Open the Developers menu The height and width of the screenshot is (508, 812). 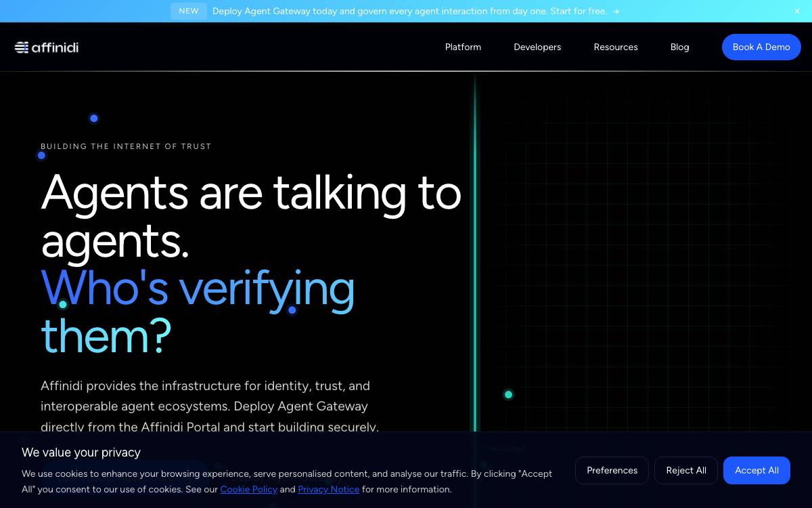point(537,47)
